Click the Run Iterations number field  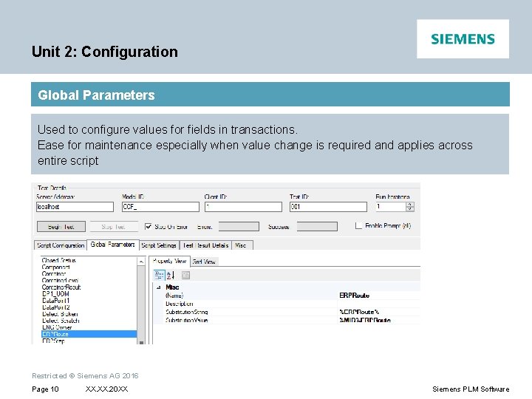pos(391,207)
